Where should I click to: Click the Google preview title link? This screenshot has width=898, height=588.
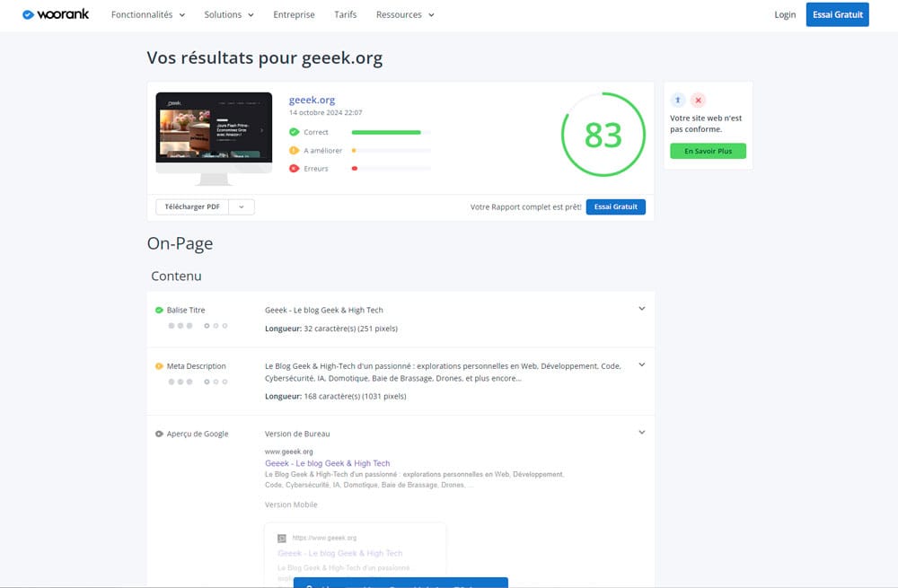(327, 463)
